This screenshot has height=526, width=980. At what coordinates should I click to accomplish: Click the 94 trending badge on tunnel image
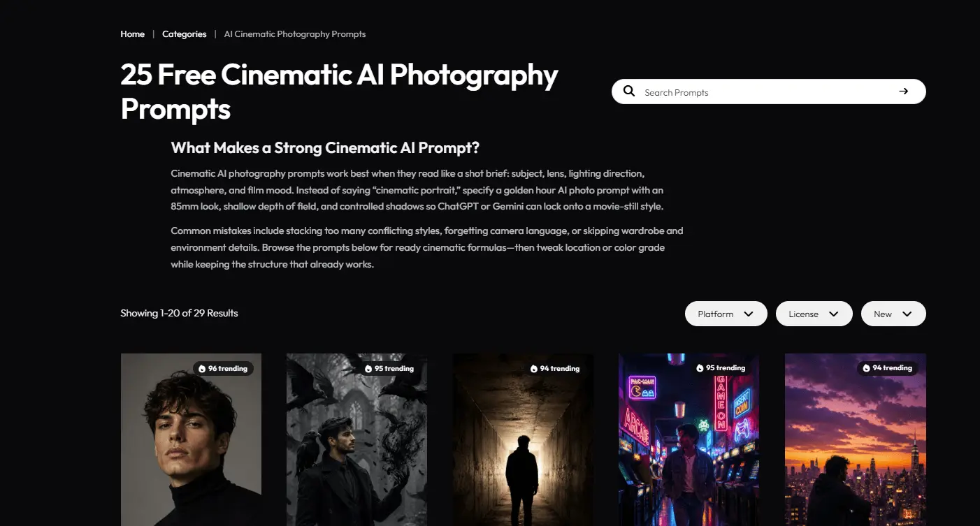pos(555,369)
